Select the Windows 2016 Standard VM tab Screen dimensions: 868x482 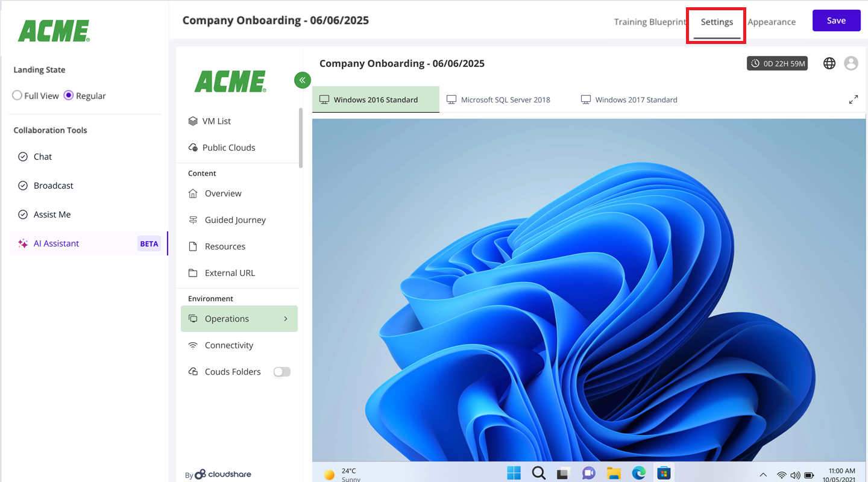[376, 99]
